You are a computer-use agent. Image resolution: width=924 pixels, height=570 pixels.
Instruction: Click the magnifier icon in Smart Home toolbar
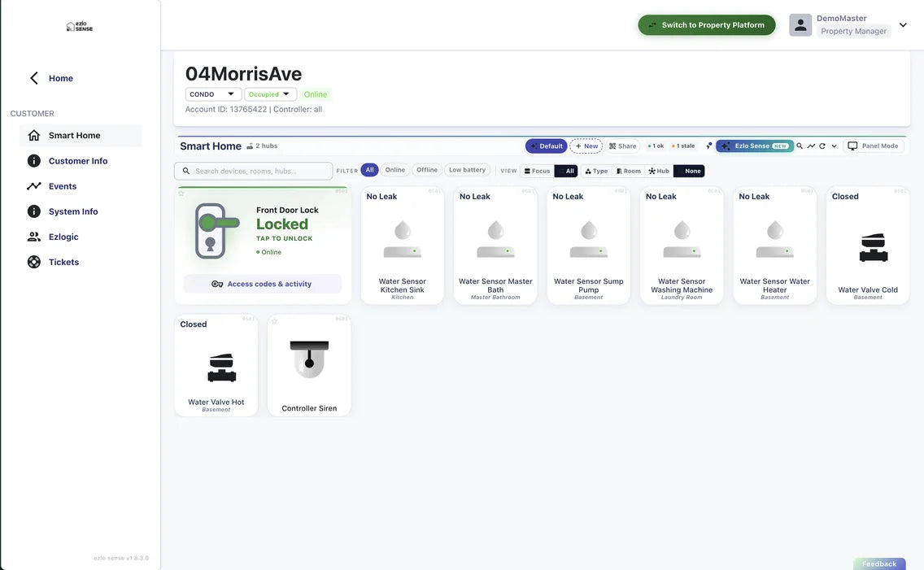[x=800, y=146]
